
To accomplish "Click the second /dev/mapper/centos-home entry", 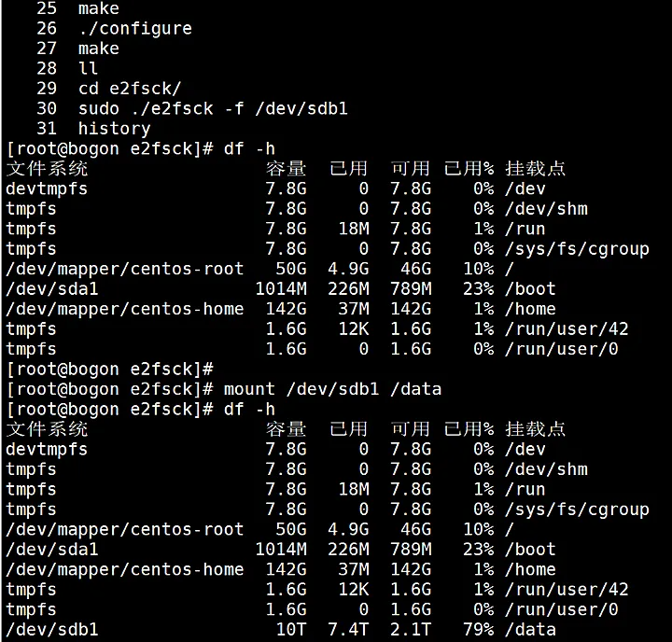I will coord(124,569).
